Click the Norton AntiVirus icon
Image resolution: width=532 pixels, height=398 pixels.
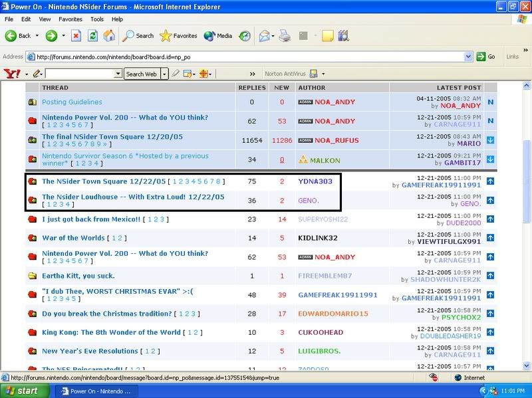(x=314, y=74)
